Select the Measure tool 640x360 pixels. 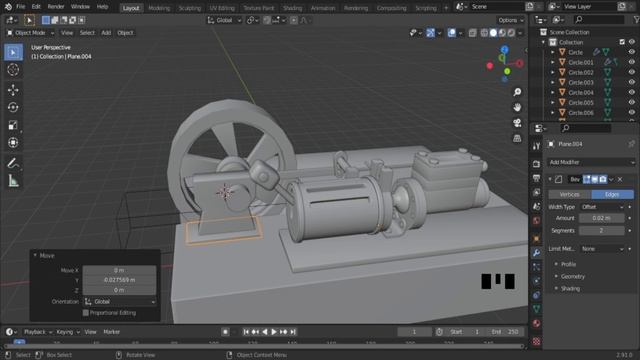(13, 181)
